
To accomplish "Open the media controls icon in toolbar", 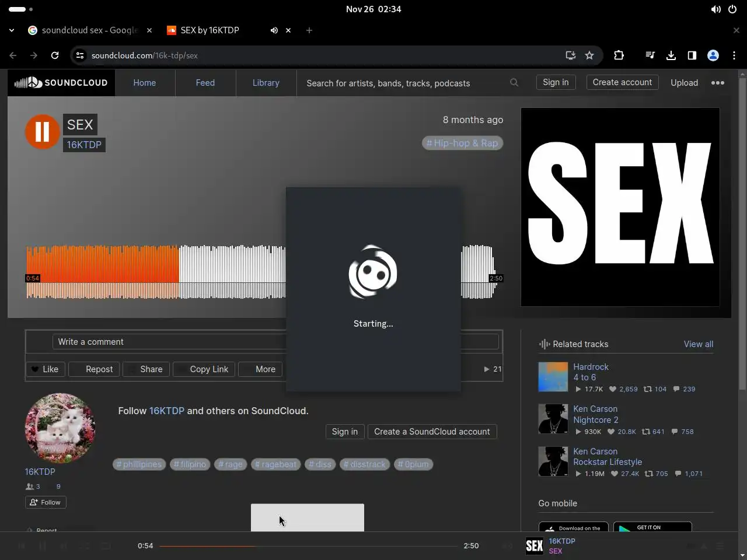I will pyautogui.click(x=650, y=55).
